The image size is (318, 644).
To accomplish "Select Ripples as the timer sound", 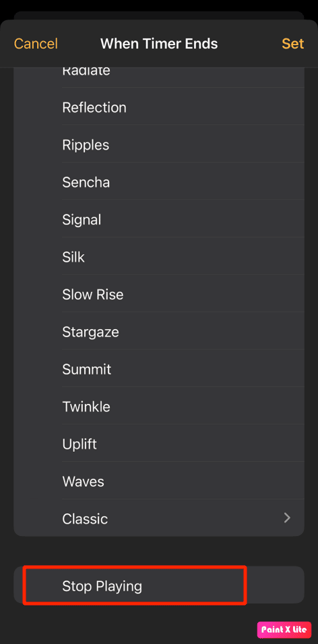I will pyautogui.click(x=159, y=145).
